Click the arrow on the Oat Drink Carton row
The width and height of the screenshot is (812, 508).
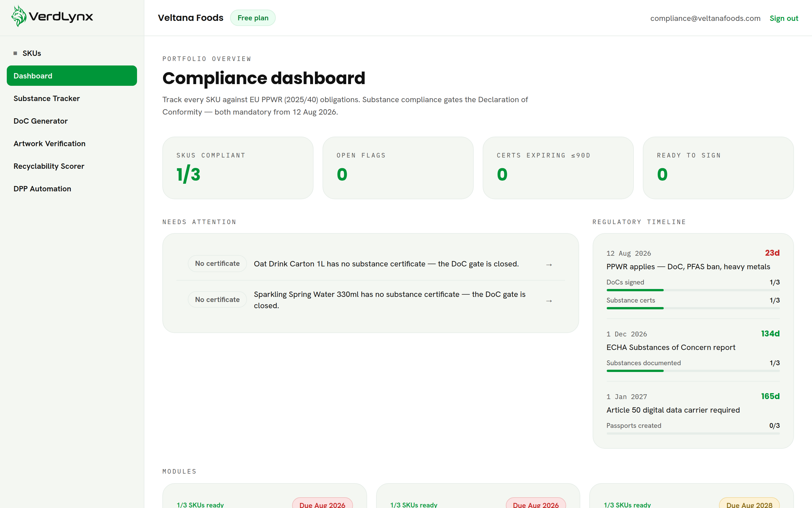pyautogui.click(x=549, y=265)
